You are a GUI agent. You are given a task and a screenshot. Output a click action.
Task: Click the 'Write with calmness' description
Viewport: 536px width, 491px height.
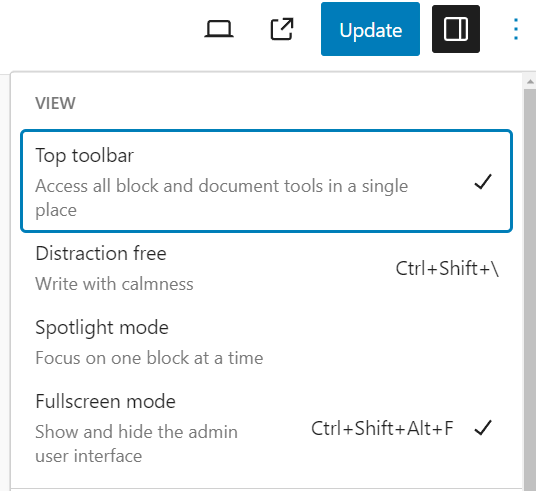(x=115, y=284)
